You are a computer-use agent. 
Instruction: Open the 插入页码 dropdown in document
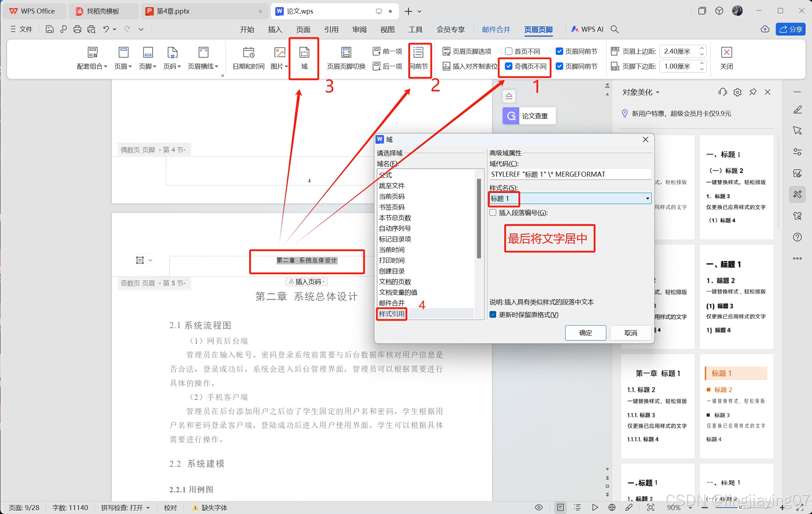(307, 282)
